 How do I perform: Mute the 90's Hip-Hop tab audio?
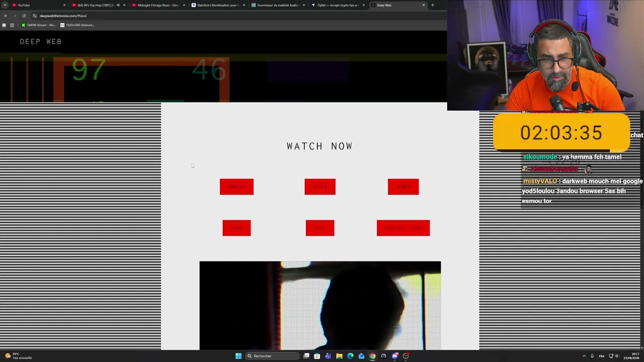(x=118, y=5)
